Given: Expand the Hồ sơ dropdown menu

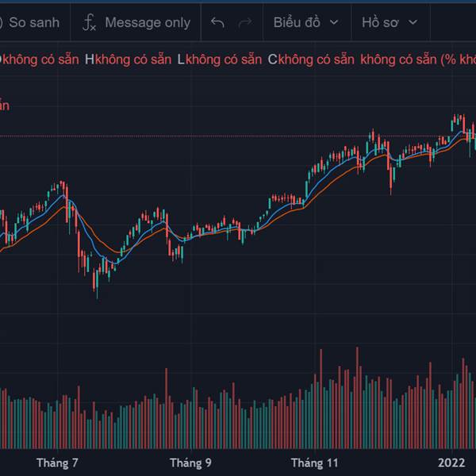Looking at the screenshot, I should pos(390,22).
